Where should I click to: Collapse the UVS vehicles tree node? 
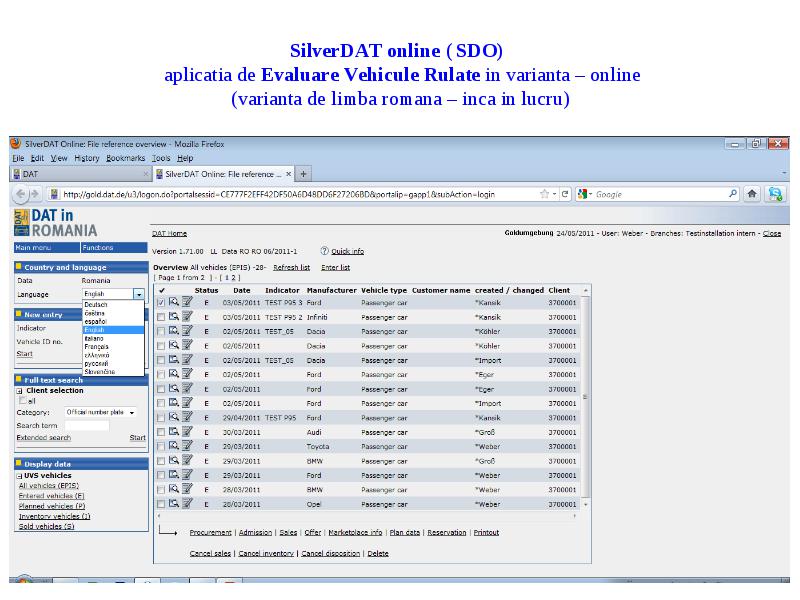[19, 476]
